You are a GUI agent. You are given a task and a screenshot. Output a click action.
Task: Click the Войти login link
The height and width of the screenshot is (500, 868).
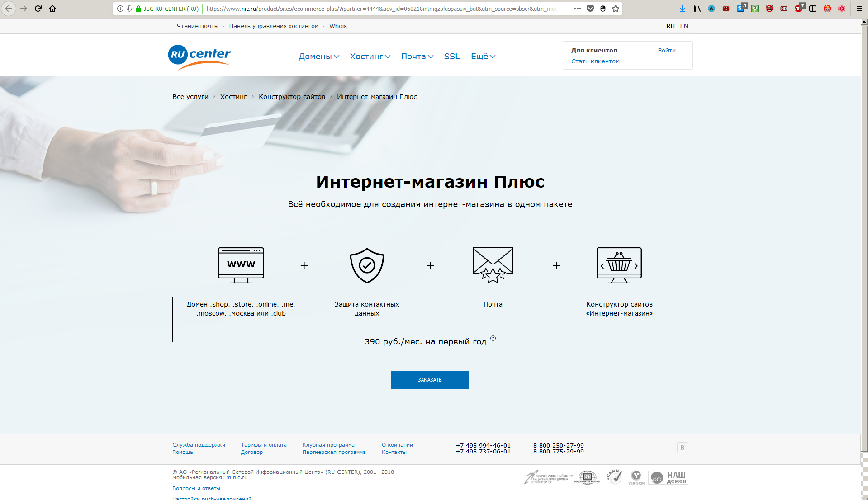pyautogui.click(x=671, y=51)
